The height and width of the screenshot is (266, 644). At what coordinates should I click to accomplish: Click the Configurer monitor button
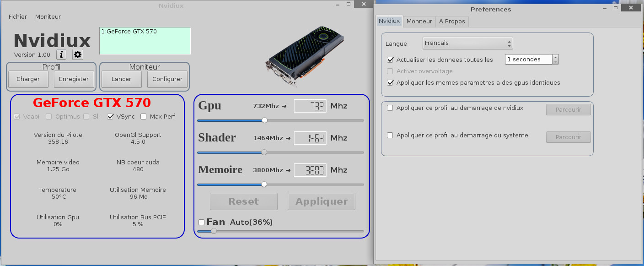167,79
